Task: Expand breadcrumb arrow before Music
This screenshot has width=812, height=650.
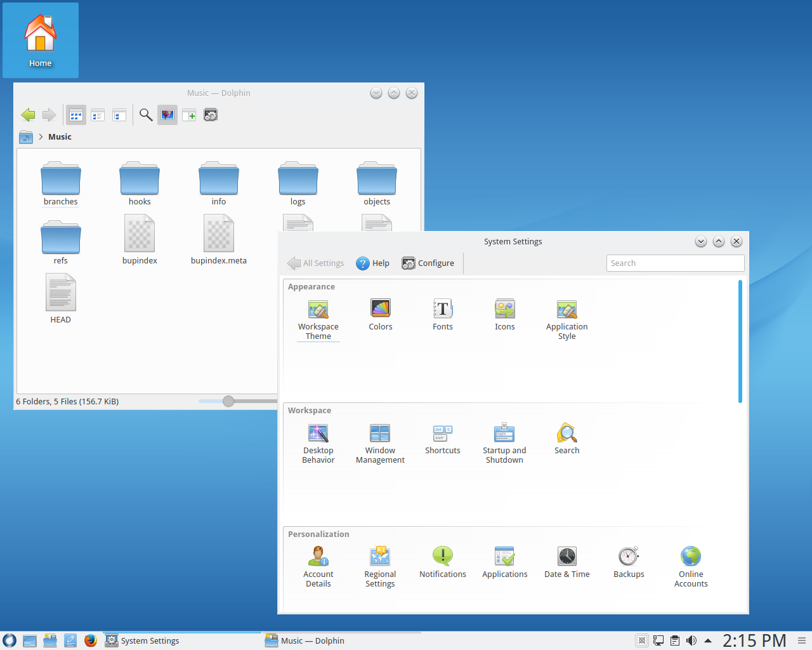Action: [41, 136]
